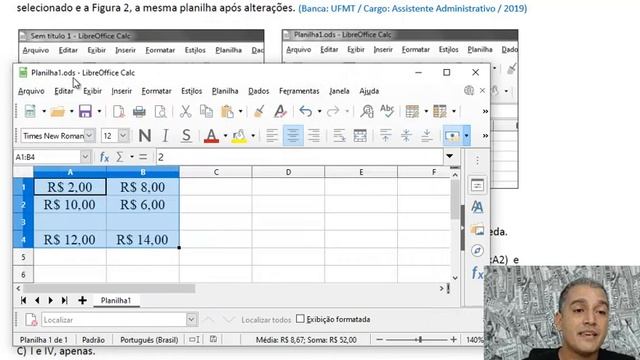Click the Copy icon
Viewport: 640px width, 360px height.
206,111
